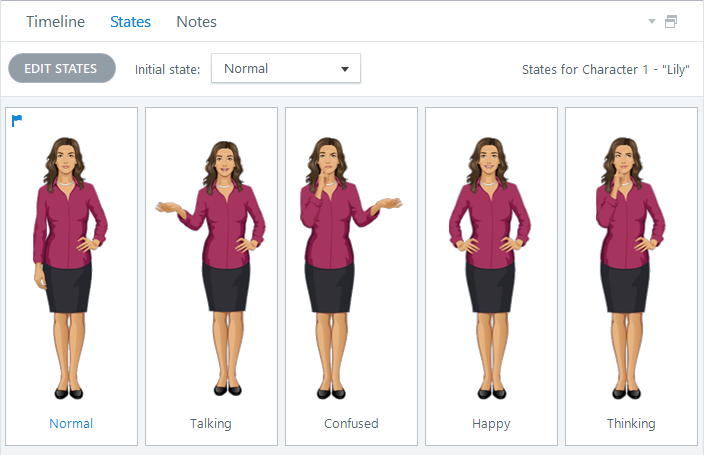Click the Talking state label
Screen dimensions: 704x455
pos(211,424)
